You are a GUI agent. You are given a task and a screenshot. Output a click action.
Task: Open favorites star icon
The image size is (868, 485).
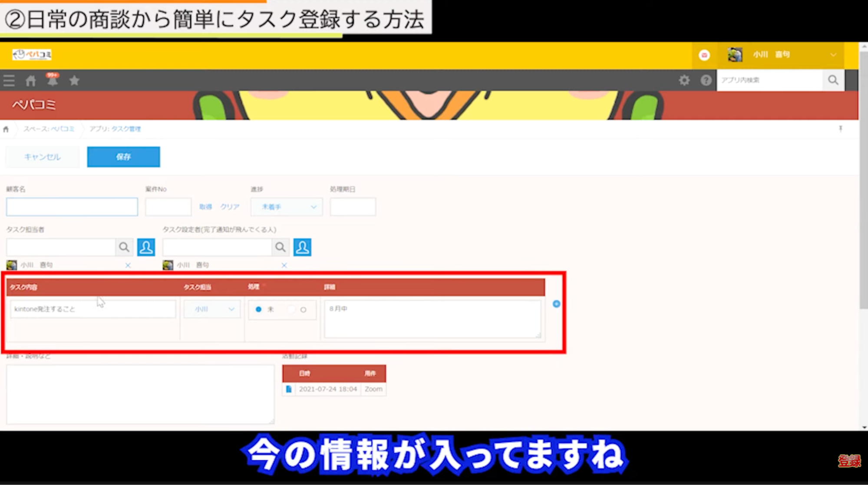point(74,81)
